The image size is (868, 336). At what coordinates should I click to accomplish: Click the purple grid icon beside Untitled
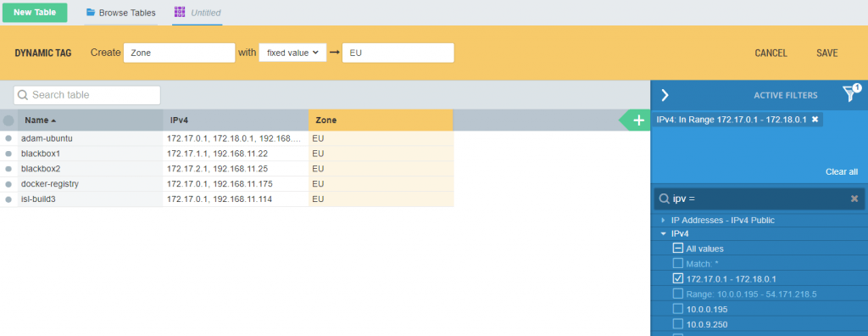pos(179,12)
